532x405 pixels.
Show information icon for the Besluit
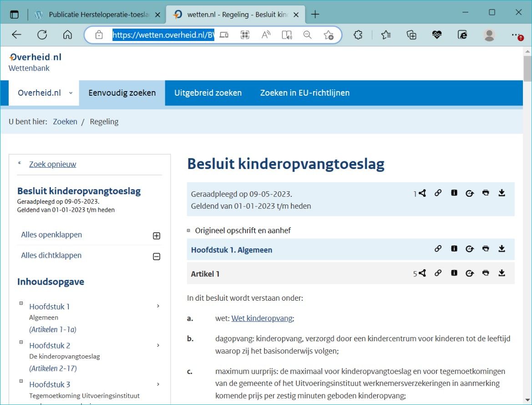coord(454,193)
